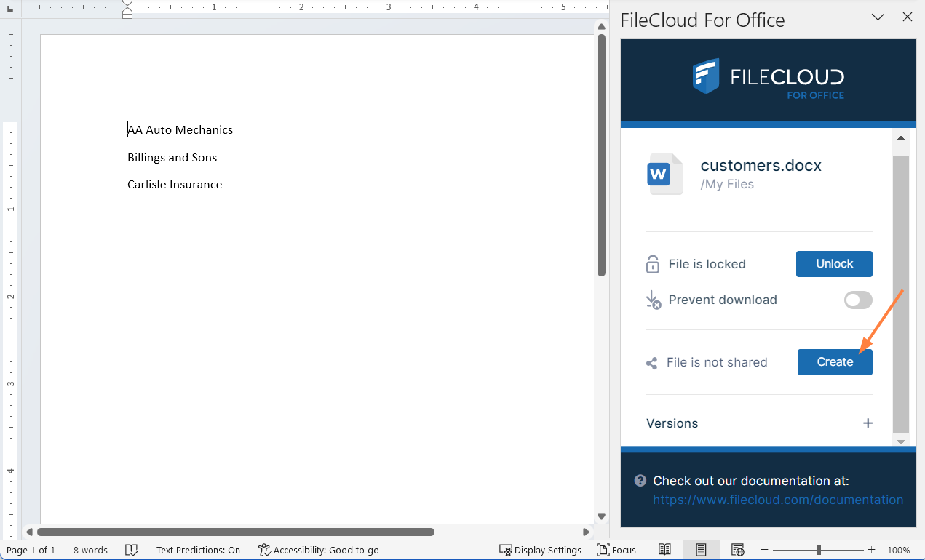Click the Word file icon for customers.docx
Screen dimensions: 925x560
[664, 175]
